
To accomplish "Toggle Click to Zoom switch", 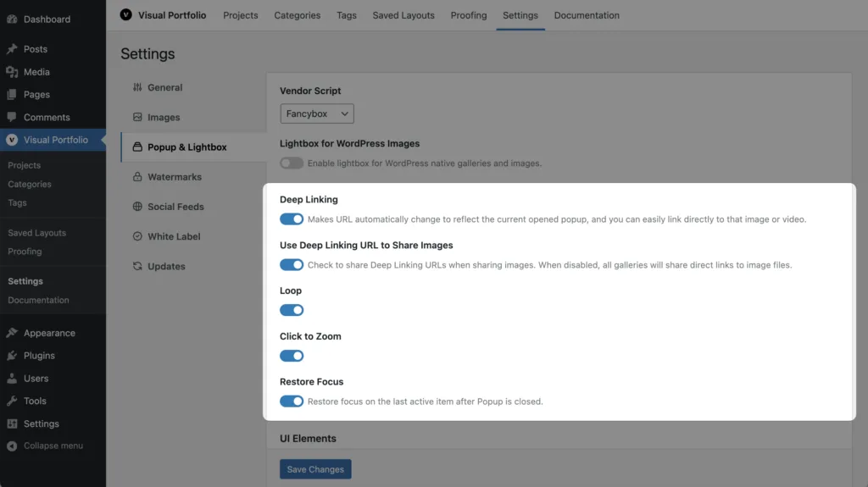I will point(292,356).
